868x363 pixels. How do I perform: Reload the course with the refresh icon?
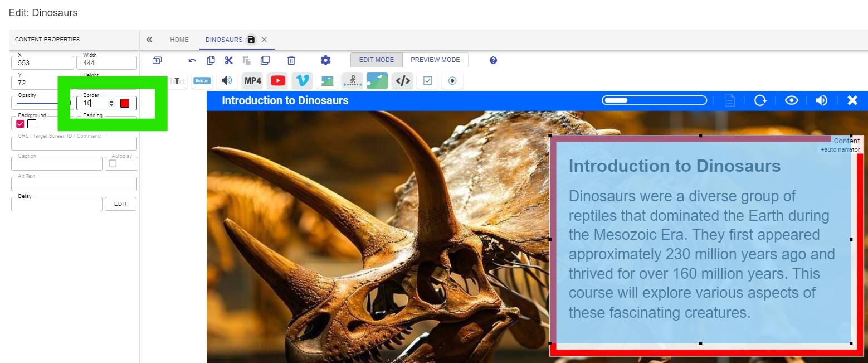pos(760,100)
